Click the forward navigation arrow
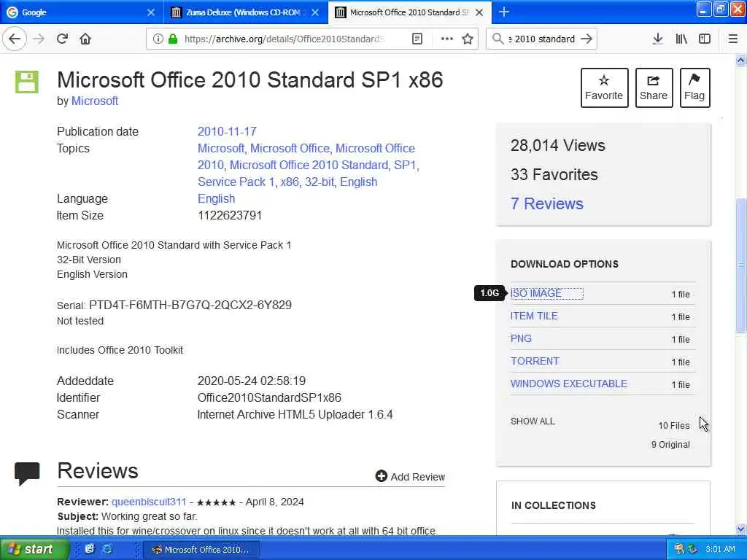The height and width of the screenshot is (560, 747). [39, 39]
